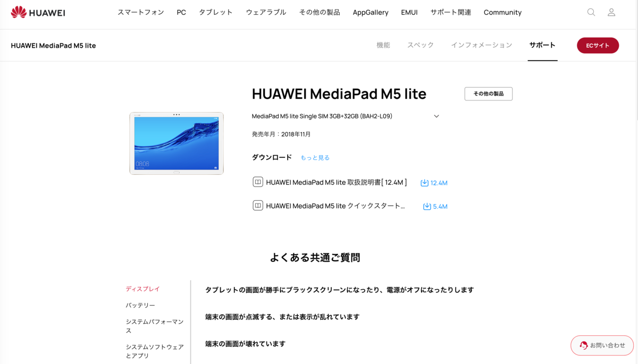This screenshot has height=364, width=638.
Task: Click the Huawei logo
Action: tap(38, 12)
